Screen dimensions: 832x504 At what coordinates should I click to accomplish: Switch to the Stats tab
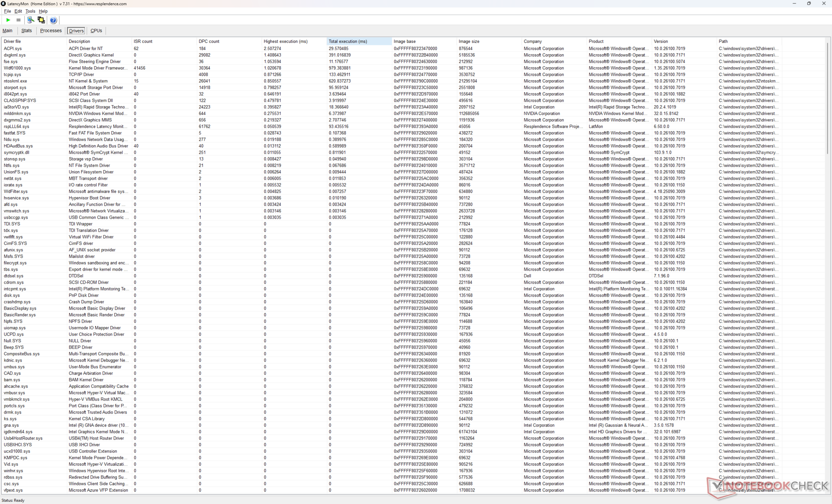pyautogui.click(x=26, y=31)
